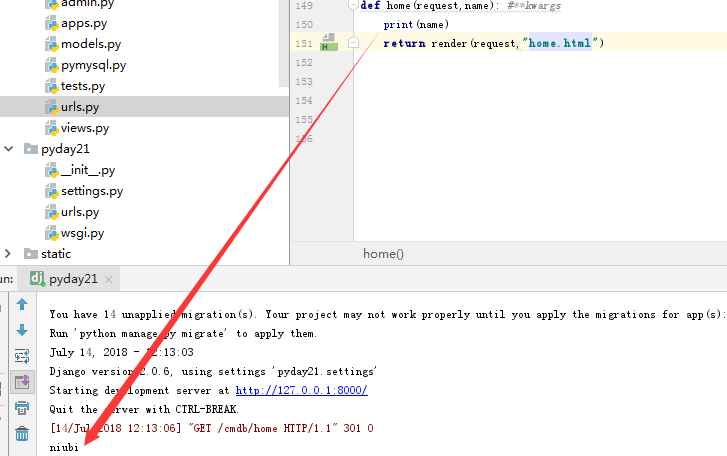Open views.py file
The width and height of the screenshot is (727, 456).
tap(85, 128)
